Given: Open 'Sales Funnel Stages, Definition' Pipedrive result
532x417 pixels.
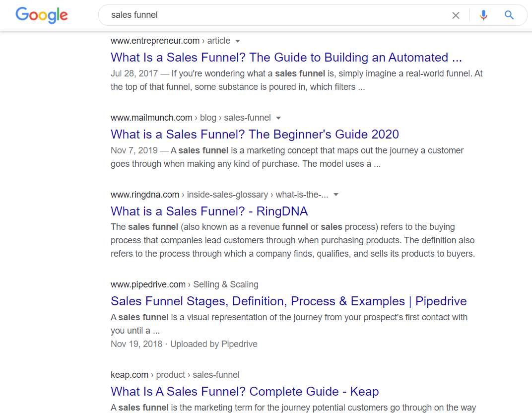Looking at the screenshot, I should [288, 301].
